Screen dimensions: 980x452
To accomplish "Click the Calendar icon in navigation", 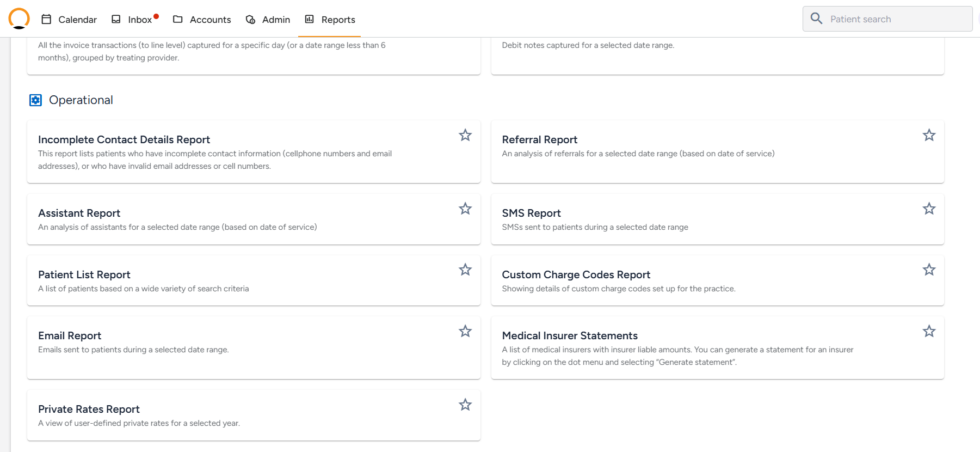I will (47, 19).
